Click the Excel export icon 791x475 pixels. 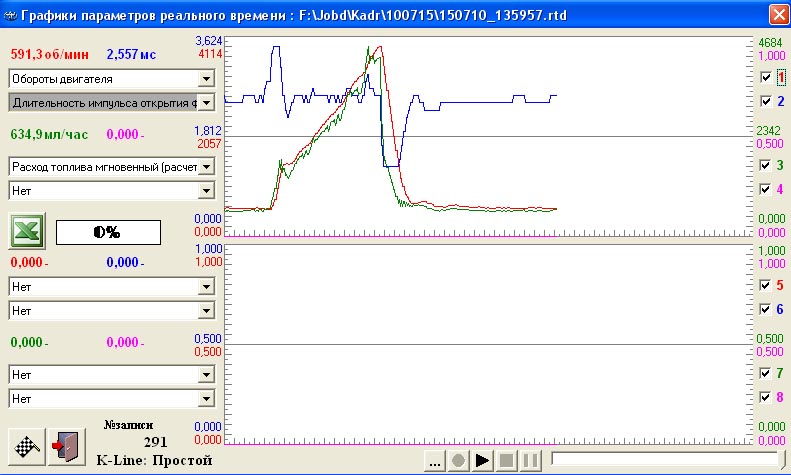(26, 231)
